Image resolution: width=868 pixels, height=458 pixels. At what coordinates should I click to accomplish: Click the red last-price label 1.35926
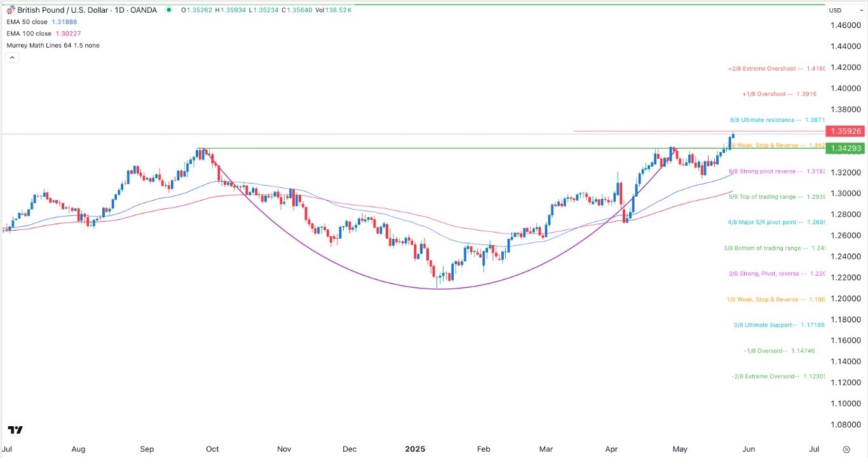(845, 131)
